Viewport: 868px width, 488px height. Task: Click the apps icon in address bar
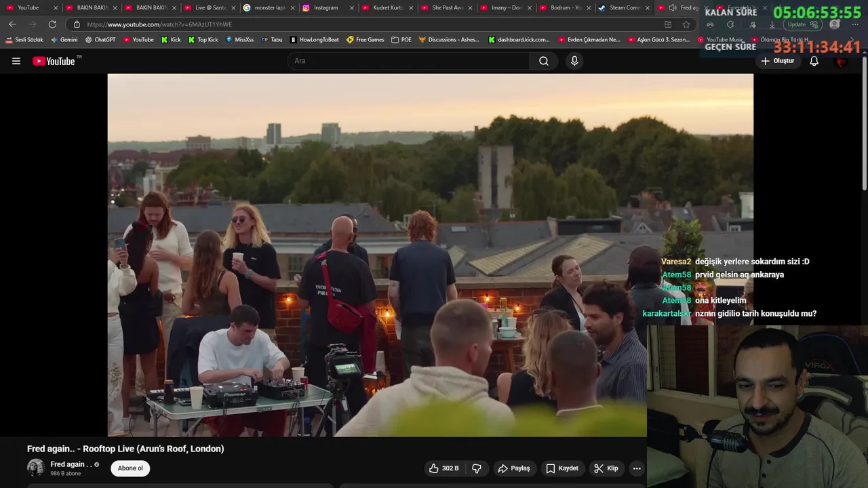pyautogui.click(x=668, y=24)
